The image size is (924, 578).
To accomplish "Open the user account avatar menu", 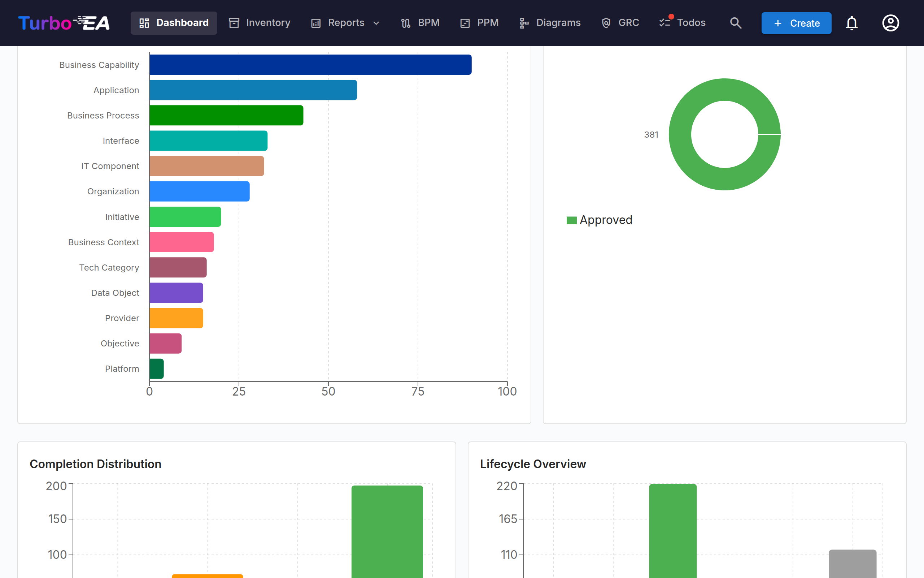I will 890,23.
